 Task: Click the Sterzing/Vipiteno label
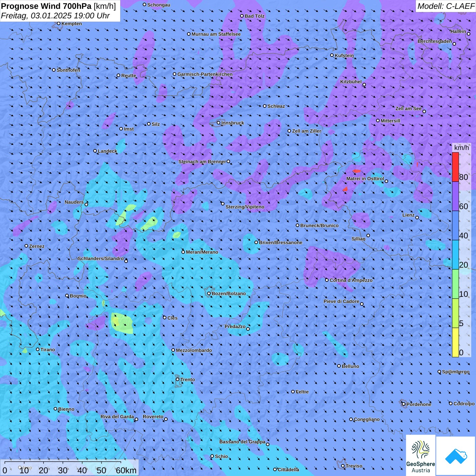pyautogui.click(x=245, y=207)
